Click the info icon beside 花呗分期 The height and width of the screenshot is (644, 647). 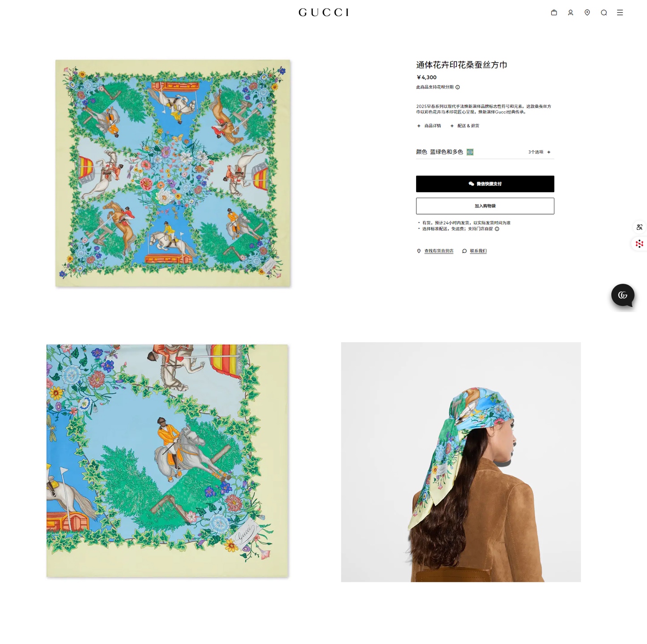pyautogui.click(x=458, y=87)
